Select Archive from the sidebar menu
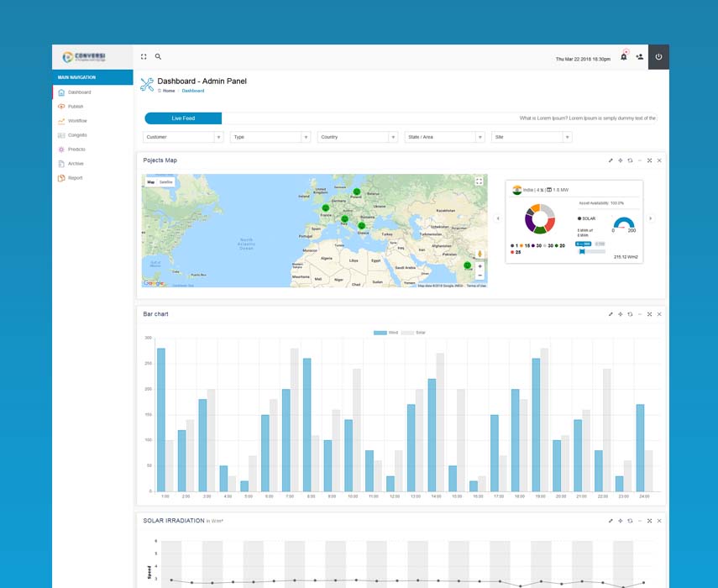The image size is (718, 588). [76, 164]
